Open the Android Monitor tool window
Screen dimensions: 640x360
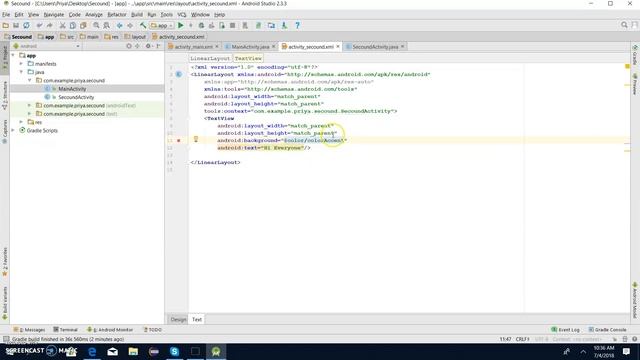pyautogui.click(x=110, y=329)
